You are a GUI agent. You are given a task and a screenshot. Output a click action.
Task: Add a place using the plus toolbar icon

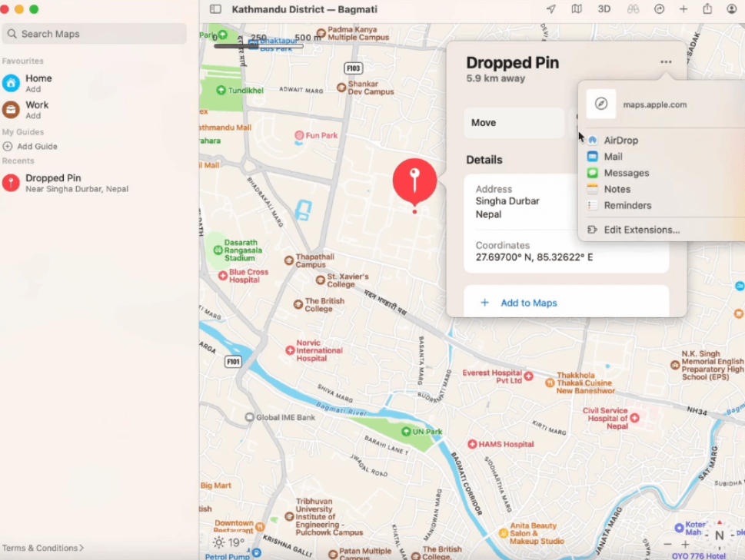(683, 9)
